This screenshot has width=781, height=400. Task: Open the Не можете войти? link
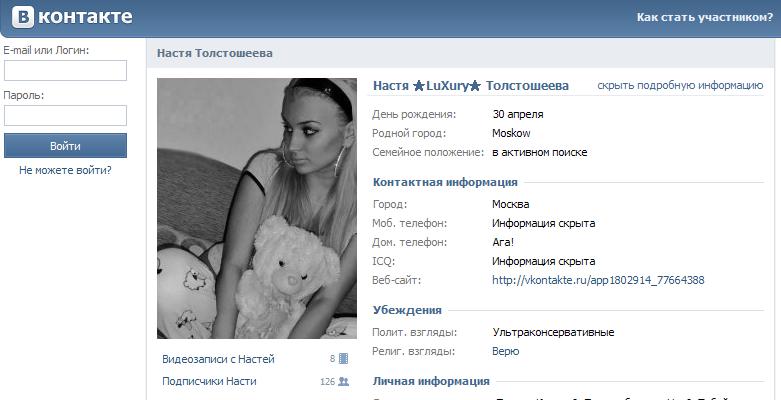tap(65, 170)
